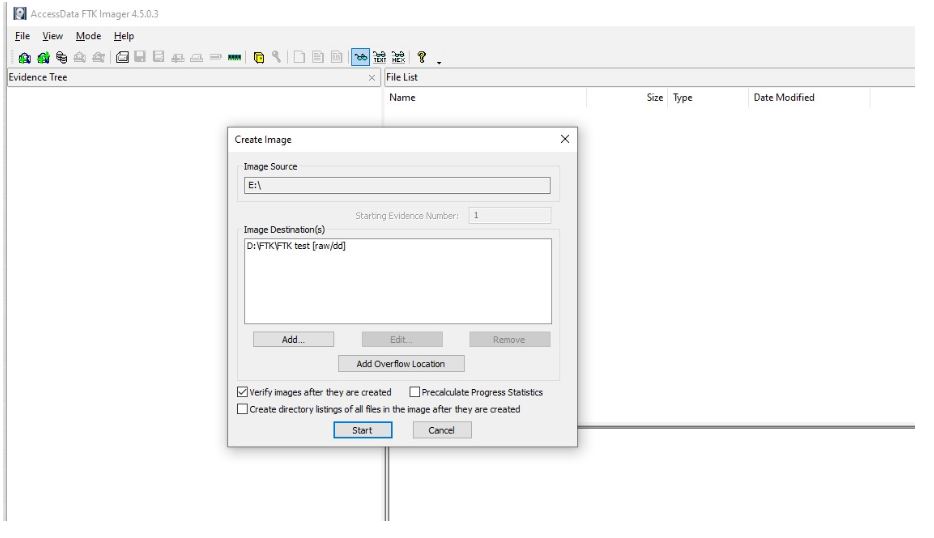Image resolution: width=934 pixels, height=538 pixels.
Task: Click the Create Disk Image toolbar icon
Action: tap(122, 57)
